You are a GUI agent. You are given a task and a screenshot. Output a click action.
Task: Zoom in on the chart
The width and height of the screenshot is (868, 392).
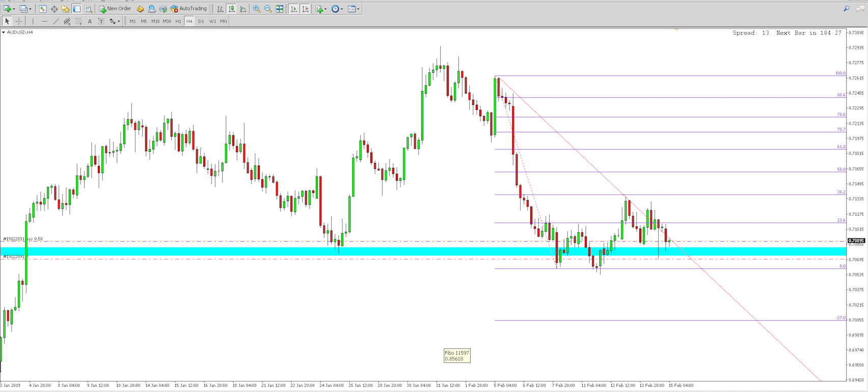pos(257,9)
